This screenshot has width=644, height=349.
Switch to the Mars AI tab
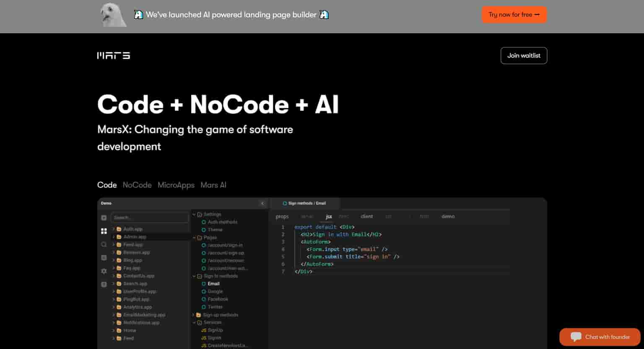(213, 185)
